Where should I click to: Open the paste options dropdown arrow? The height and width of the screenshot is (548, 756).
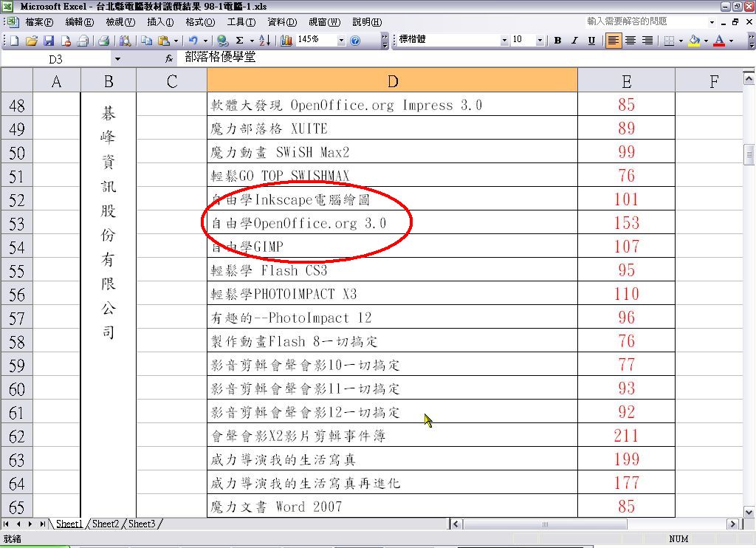(176, 41)
